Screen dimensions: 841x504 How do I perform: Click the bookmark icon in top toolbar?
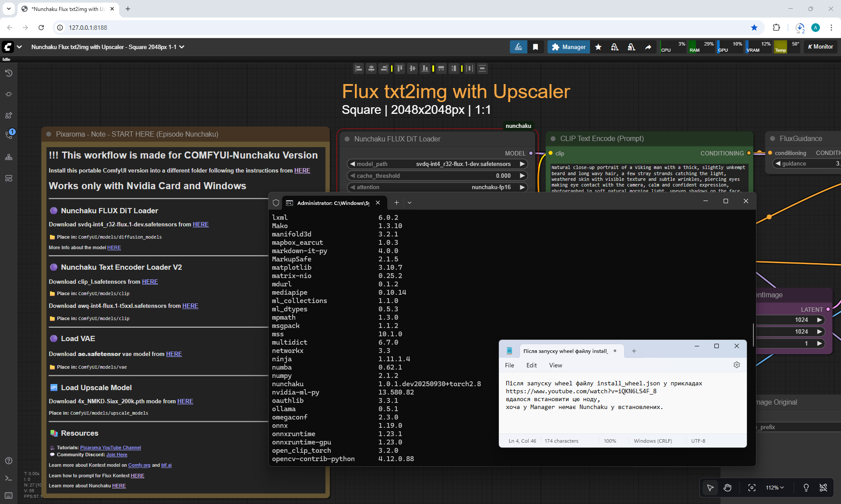(535, 47)
